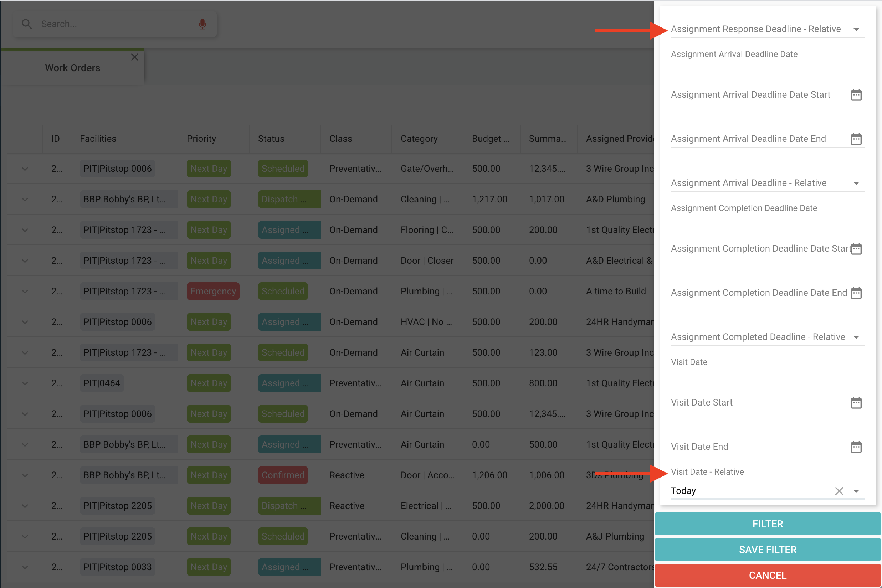Open Assignment Completed Deadline - Relative dropdown
The image size is (882, 588).
[x=856, y=337]
